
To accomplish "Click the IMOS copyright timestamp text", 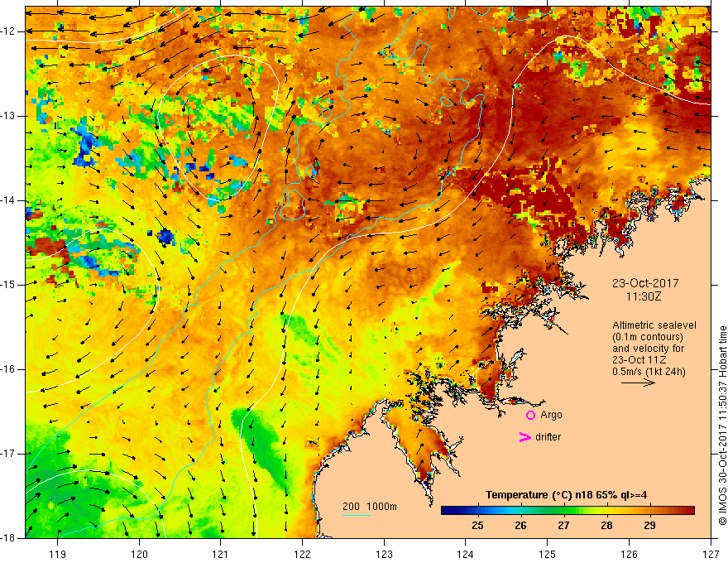I will pyautogui.click(x=722, y=426).
